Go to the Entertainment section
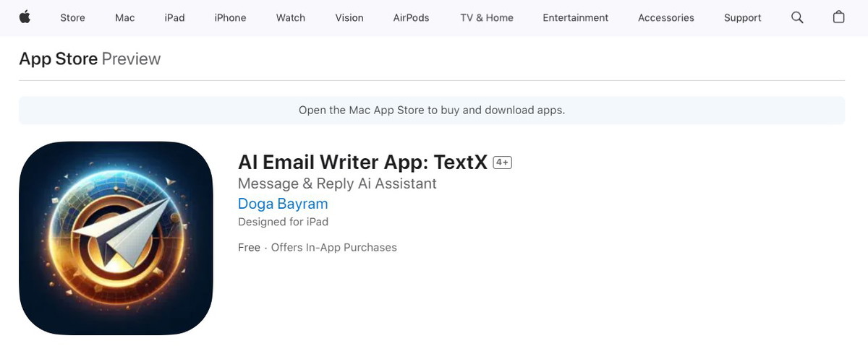Viewport: 868px width, 346px height. (575, 17)
